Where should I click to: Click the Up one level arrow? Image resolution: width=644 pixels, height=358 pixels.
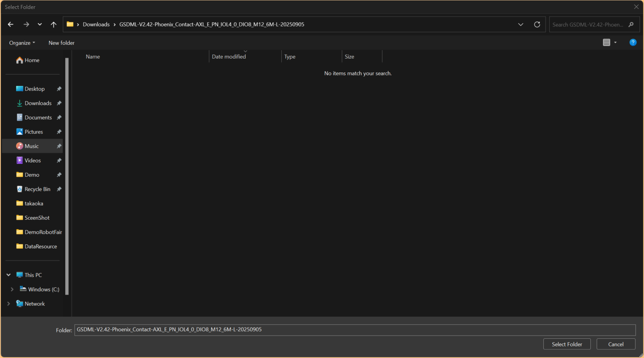(54, 25)
